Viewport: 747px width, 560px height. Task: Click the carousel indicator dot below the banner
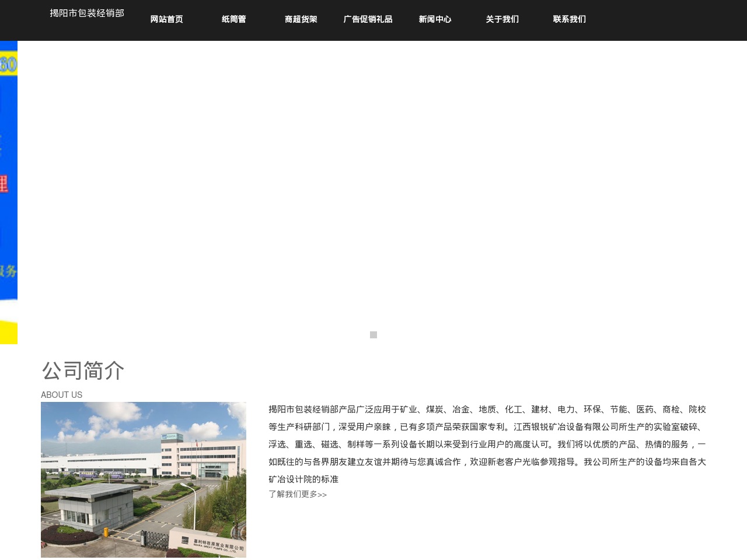[373, 335]
